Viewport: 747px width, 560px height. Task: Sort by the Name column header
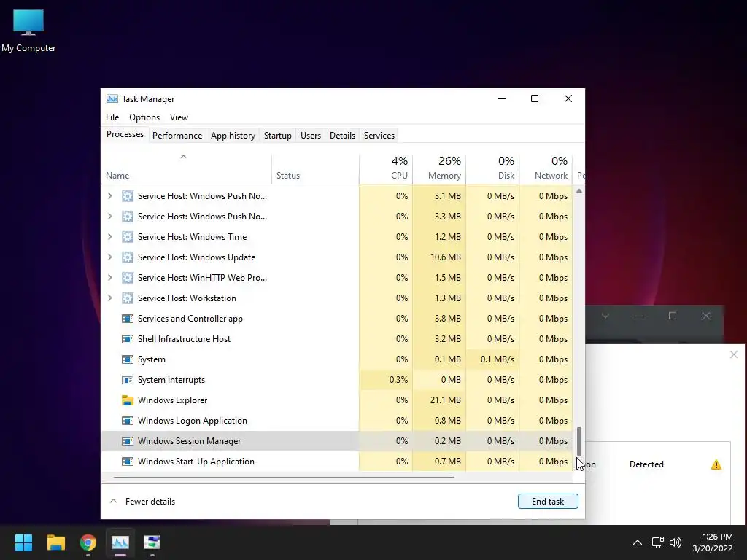(x=186, y=168)
